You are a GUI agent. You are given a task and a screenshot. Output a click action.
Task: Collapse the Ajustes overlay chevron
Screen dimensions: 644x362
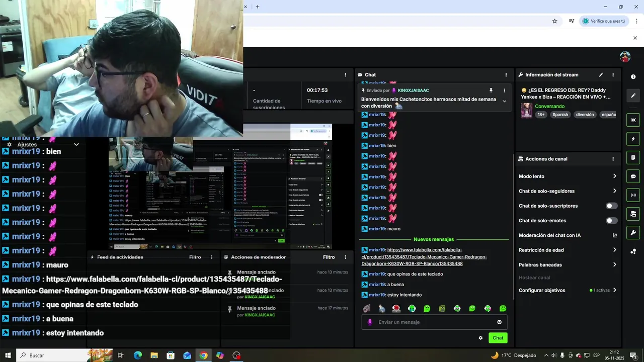tap(76, 144)
